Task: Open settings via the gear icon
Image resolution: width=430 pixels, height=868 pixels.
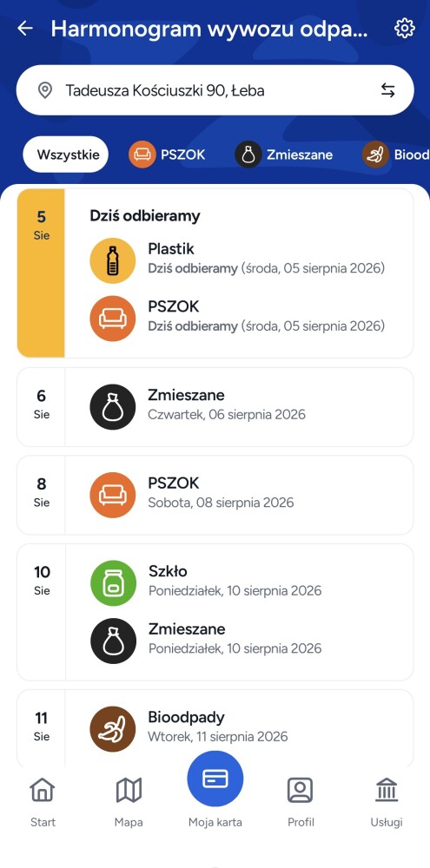Action: [x=405, y=29]
